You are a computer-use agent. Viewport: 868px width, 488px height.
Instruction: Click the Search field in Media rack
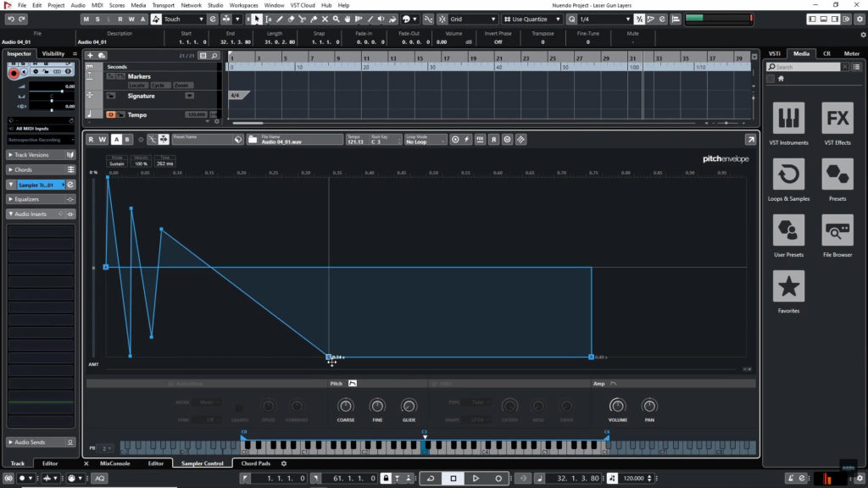(x=805, y=67)
